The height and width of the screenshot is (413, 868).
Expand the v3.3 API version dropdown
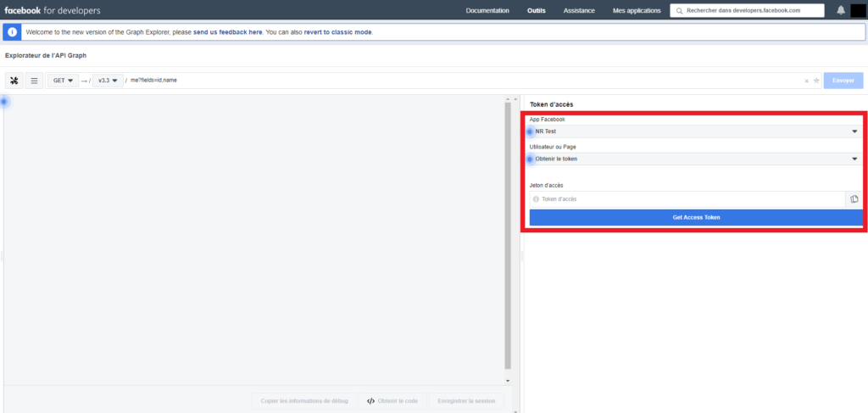click(108, 81)
